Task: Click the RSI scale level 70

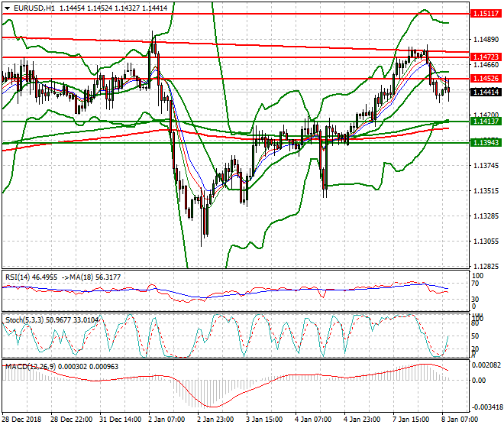Action: click(475, 284)
